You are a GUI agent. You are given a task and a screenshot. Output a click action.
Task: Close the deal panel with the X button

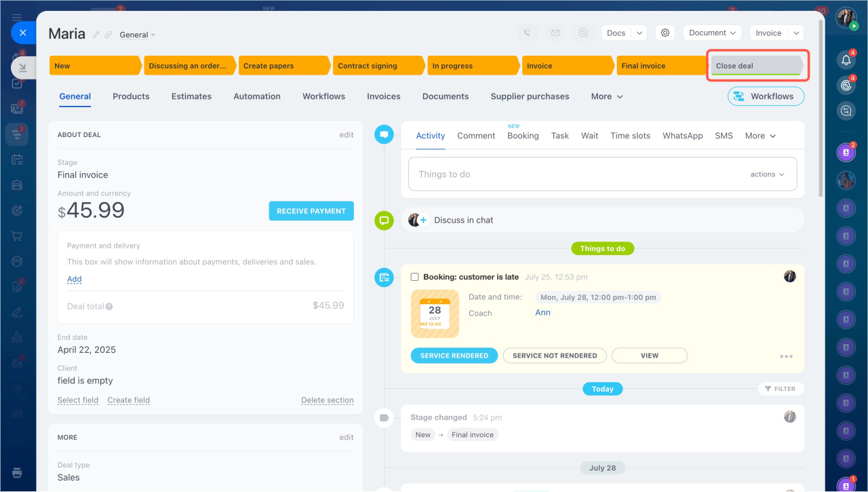pyautogui.click(x=23, y=33)
